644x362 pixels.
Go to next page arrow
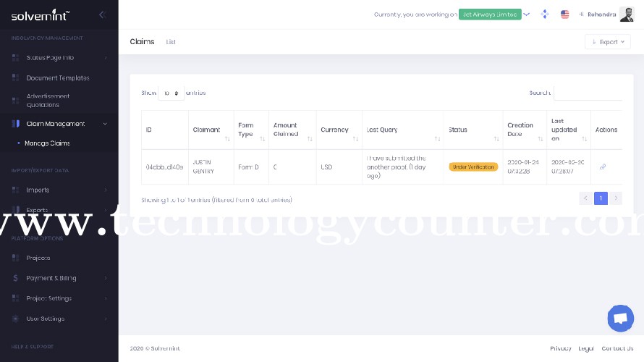tap(616, 198)
